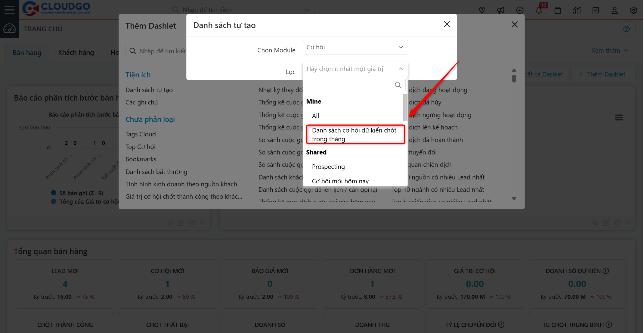The image size is (644, 333).
Task: Click the quick create plus icon
Action: [x=520, y=10]
